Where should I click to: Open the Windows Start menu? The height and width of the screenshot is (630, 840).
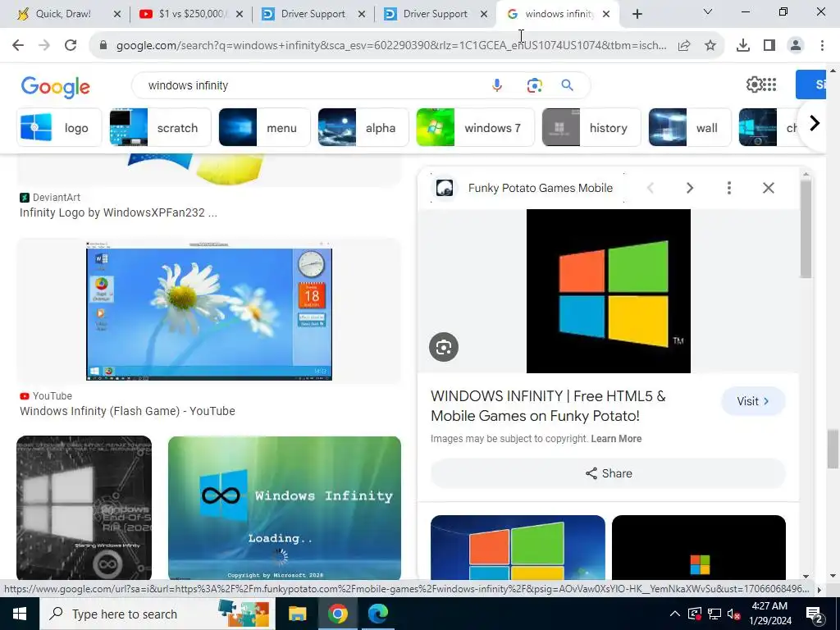tap(20, 614)
